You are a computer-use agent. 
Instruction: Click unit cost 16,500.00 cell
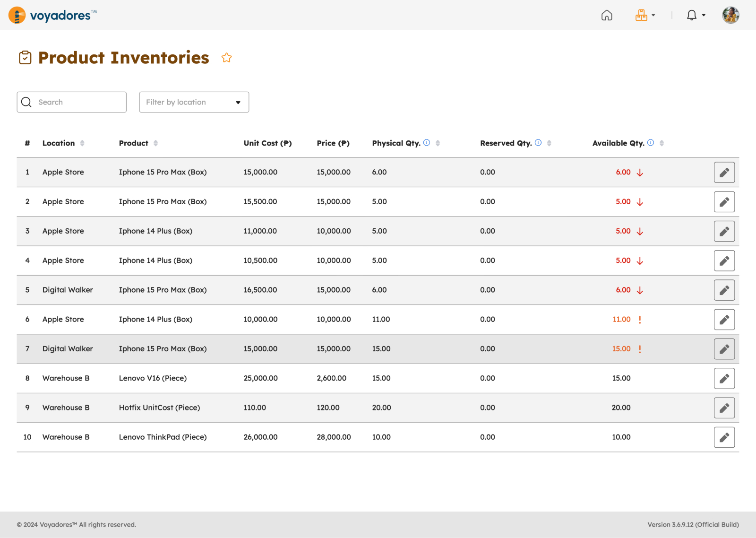260,290
